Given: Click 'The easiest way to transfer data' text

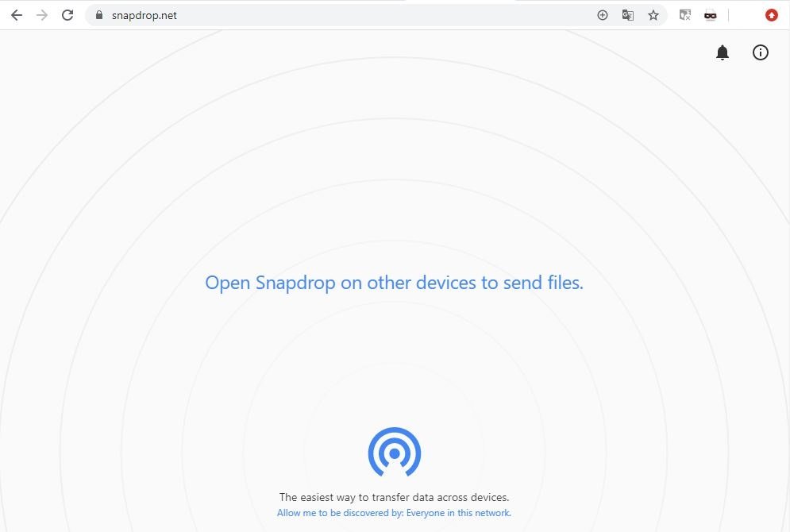Looking at the screenshot, I should pos(394,497).
